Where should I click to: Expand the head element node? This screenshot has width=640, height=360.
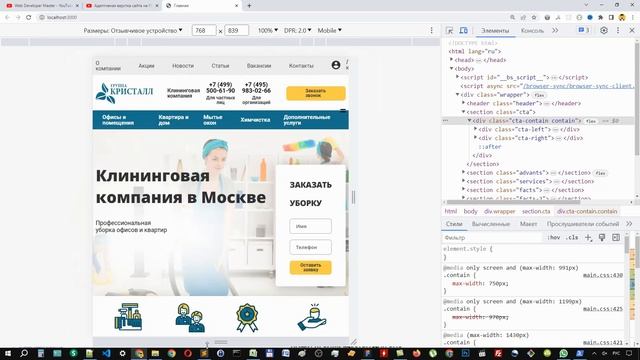[451, 60]
